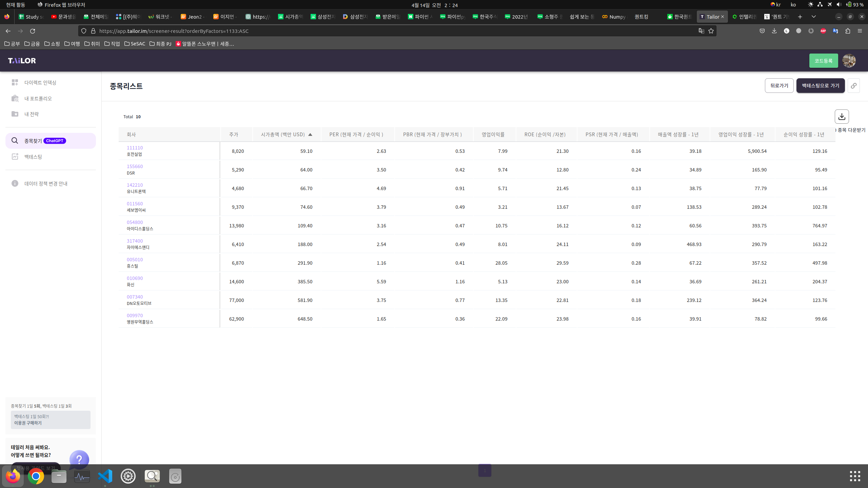
Task: Click the user profile avatar
Action: point(849,61)
